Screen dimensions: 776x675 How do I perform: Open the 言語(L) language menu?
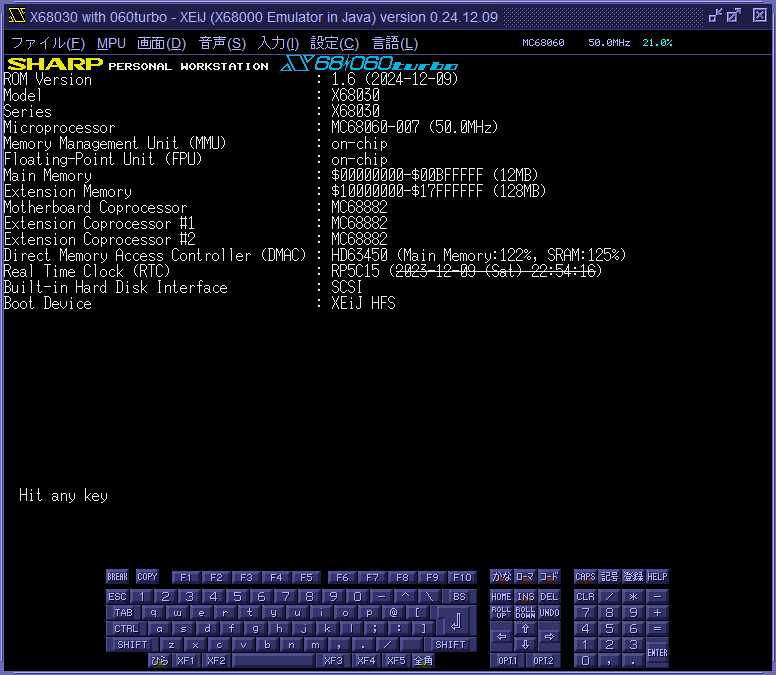(395, 44)
